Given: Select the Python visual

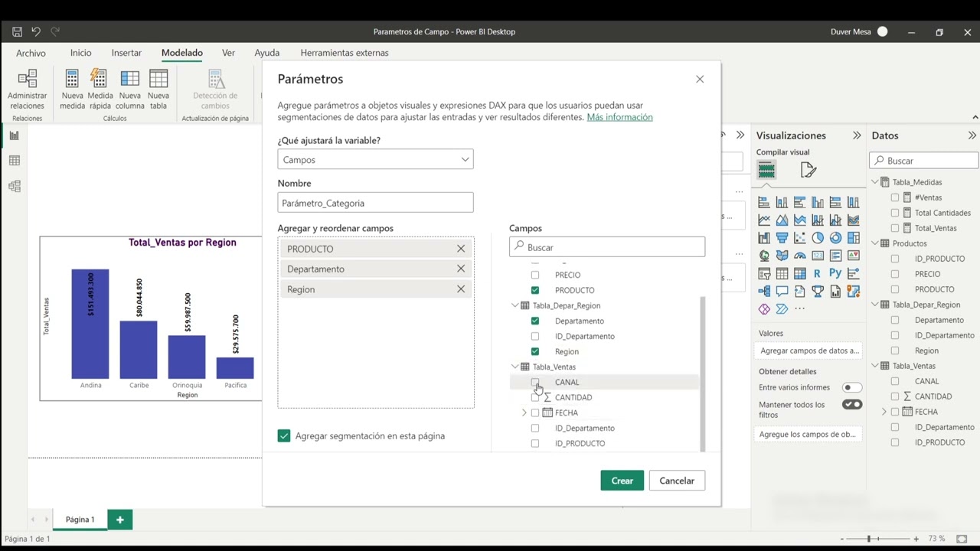Looking at the screenshot, I should (x=835, y=273).
